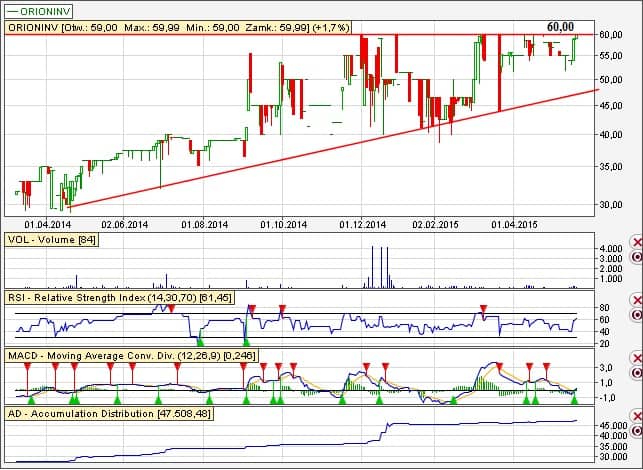The width and height of the screenshot is (643, 470).
Task: Close the MACD indicator panel
Action: (636, 357)
